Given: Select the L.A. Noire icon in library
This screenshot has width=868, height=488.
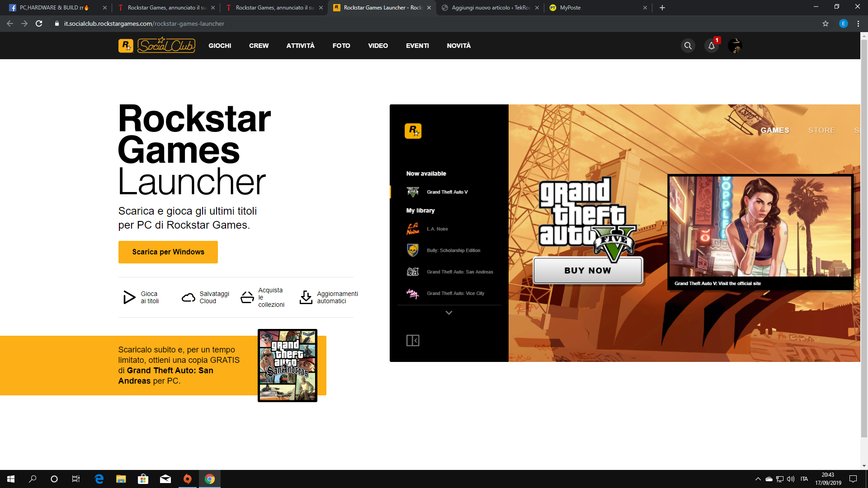Looking at the screenshot, I should tap(413, 229).
